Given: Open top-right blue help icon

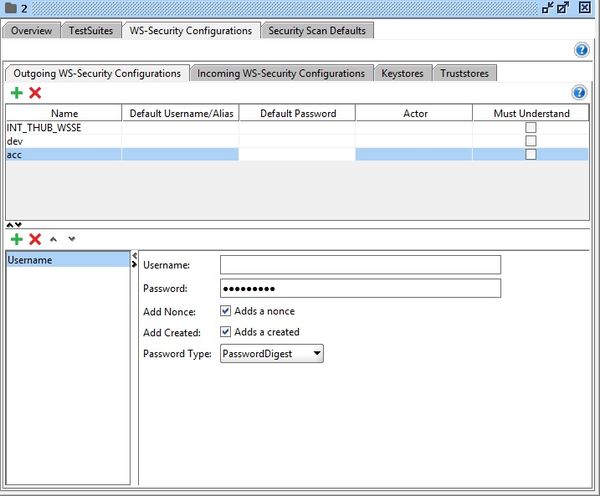Looking at the screenshot, I should coord(581,50).
